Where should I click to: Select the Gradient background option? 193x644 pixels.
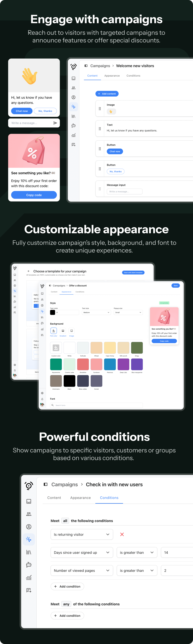tap(63, 331)
